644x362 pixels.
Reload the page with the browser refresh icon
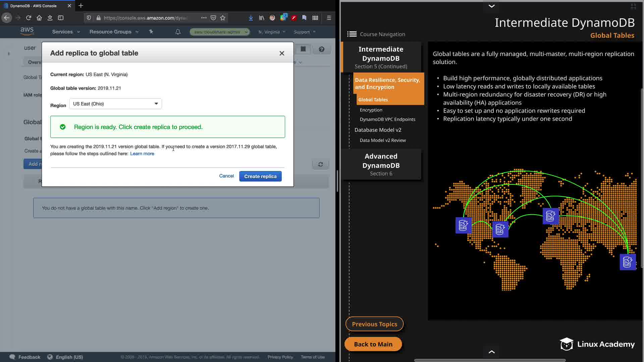[x=29, y=18]
